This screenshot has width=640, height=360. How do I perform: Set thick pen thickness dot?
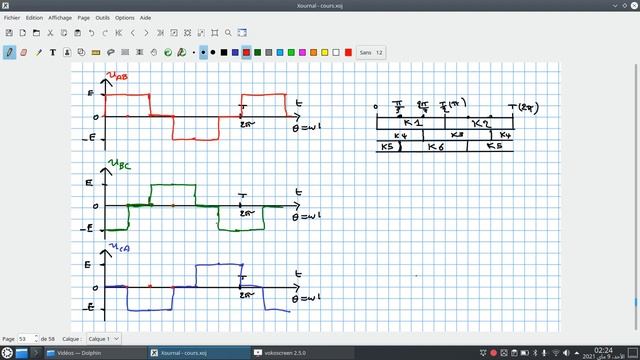coord(213,52)
